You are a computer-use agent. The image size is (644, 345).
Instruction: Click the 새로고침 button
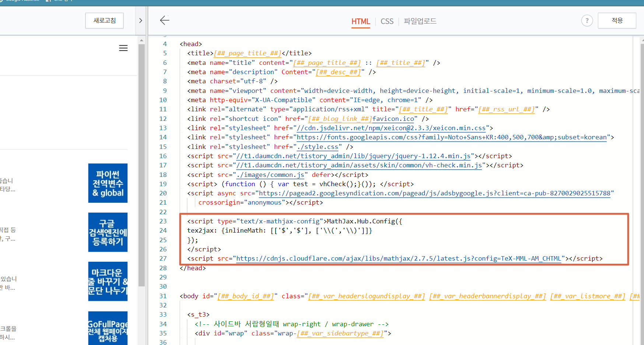coord(105,21)
